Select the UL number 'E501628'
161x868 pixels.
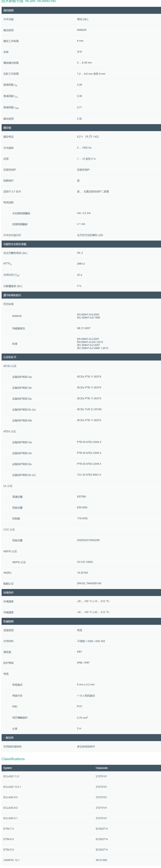tap(82, 507)
